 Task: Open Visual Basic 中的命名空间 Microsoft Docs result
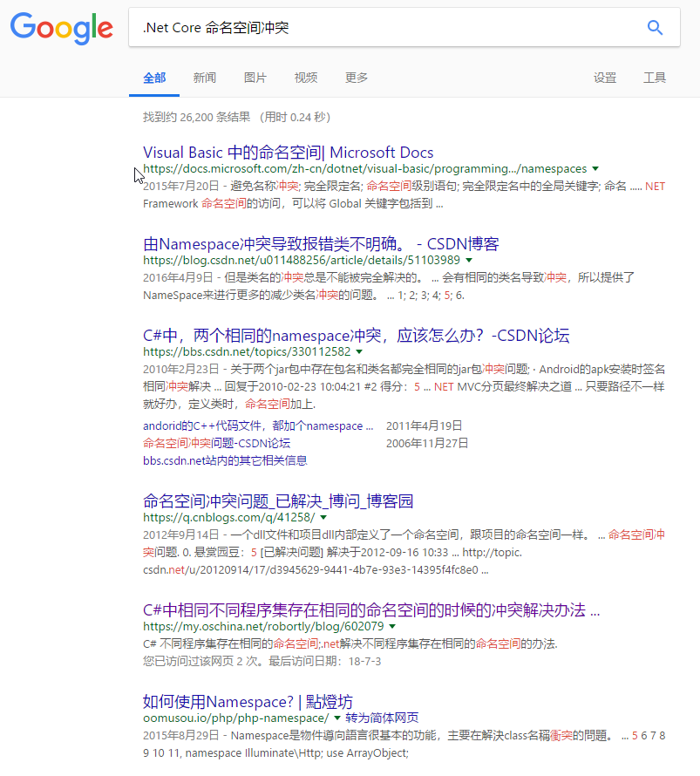pyautogui.click(x=288, y=153)
